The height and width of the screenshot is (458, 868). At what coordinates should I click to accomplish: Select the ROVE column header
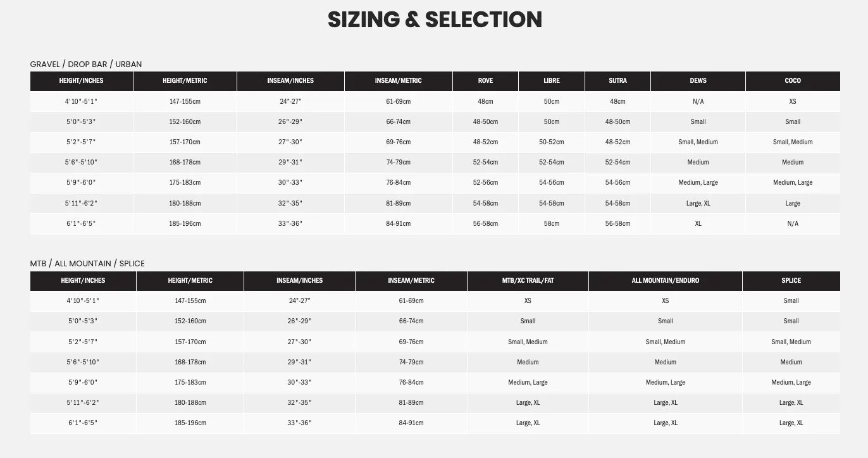click(485, 81)
